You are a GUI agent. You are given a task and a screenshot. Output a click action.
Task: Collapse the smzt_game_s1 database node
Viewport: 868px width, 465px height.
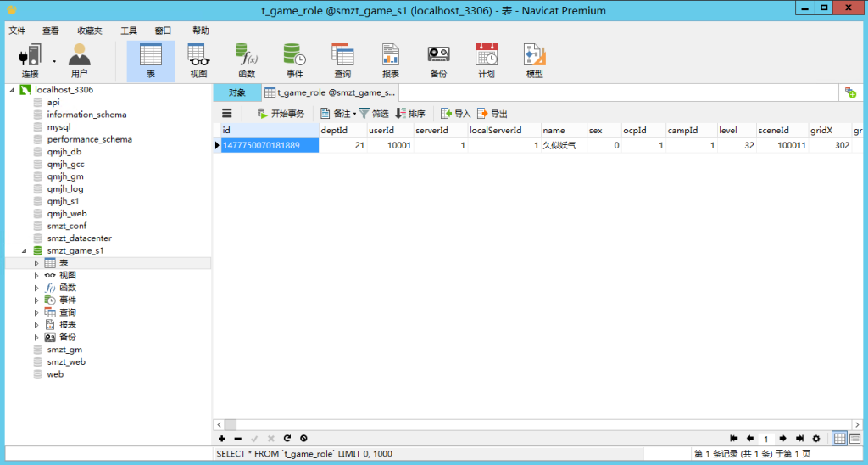[24, 250]
